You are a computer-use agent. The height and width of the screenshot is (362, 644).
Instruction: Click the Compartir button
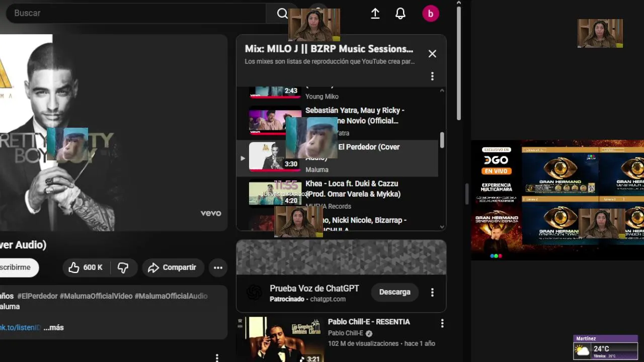click(x=173, y=267)
